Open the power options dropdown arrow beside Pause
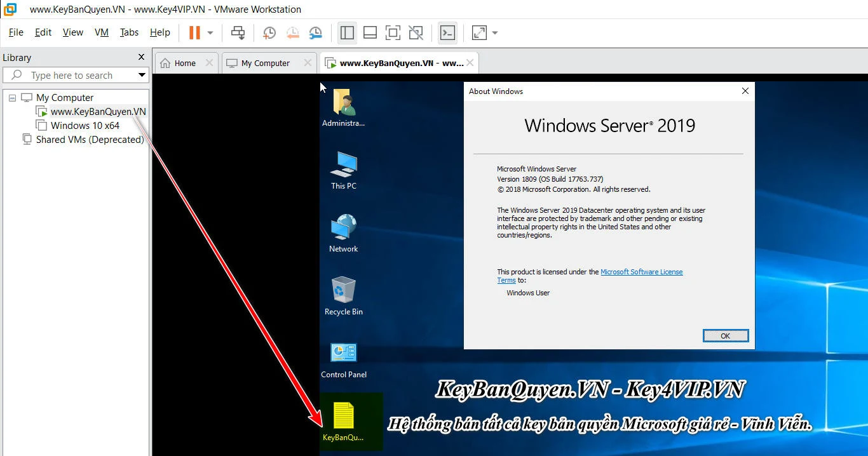Image resolution: width=868 pixels, height=456 pixels. [210, 32]
